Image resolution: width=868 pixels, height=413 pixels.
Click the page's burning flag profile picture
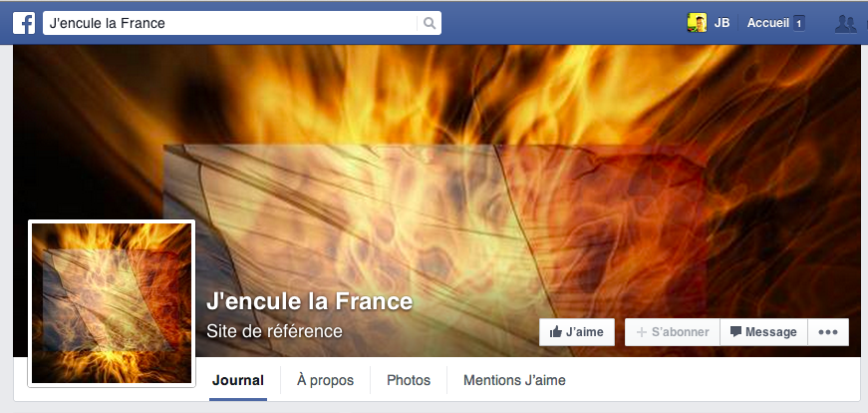point(112,303)
